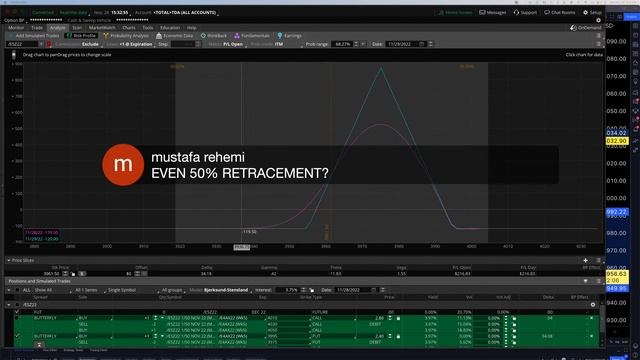Click the gear icon below Setup
The image size is (640, 360).
(598, 20)
